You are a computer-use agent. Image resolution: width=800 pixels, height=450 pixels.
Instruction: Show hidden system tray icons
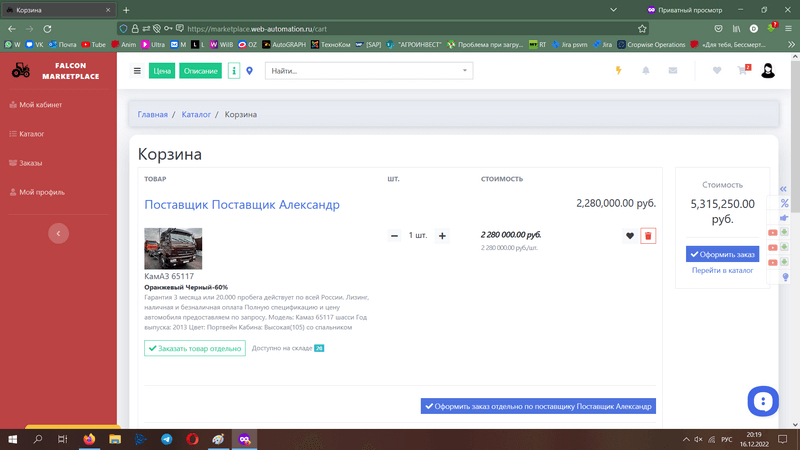686,439
